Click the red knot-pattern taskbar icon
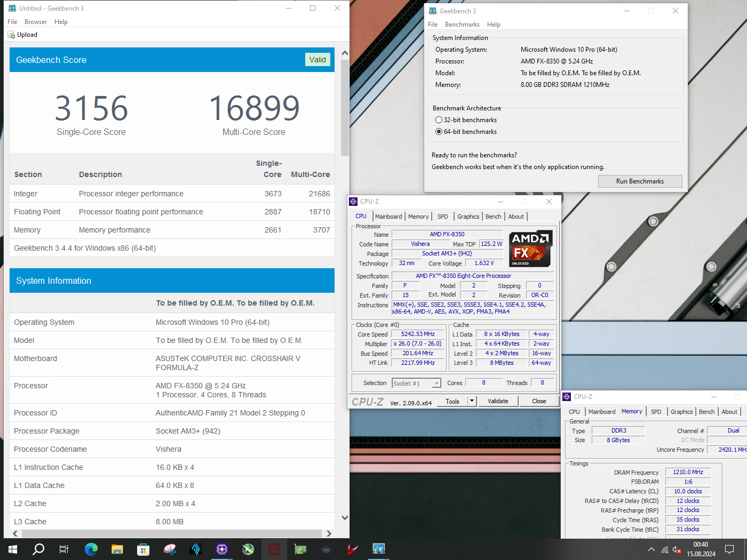Screen dimensions: 747x560 coord(274,549)
